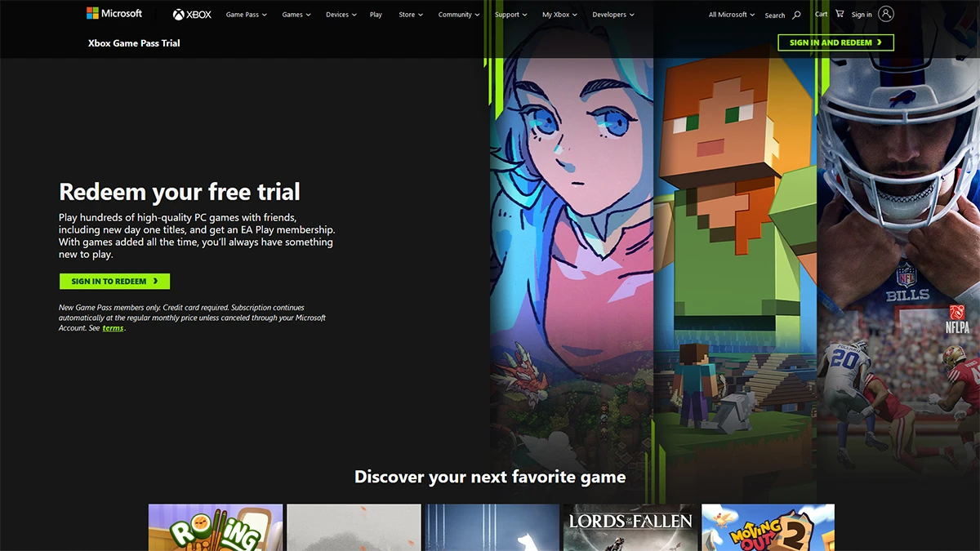Expand the Community menu
The width and height of the screenshot is (980, 551).
click(x=459, y=15)
